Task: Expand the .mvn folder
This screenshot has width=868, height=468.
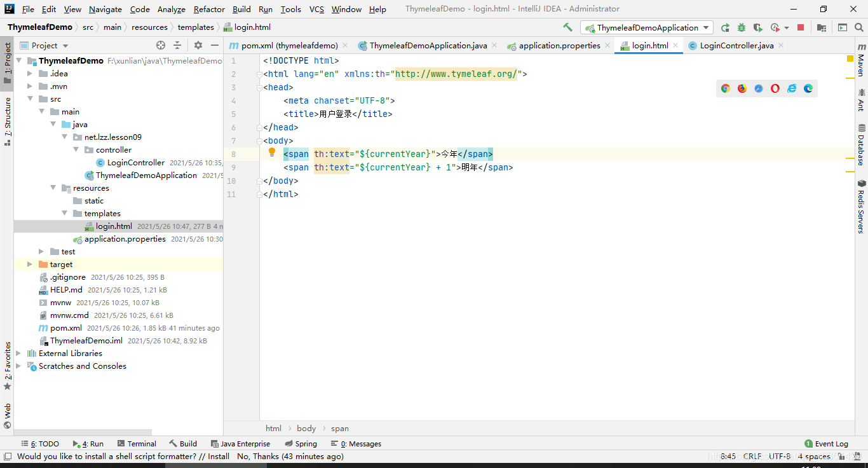Action: point(30,86)
